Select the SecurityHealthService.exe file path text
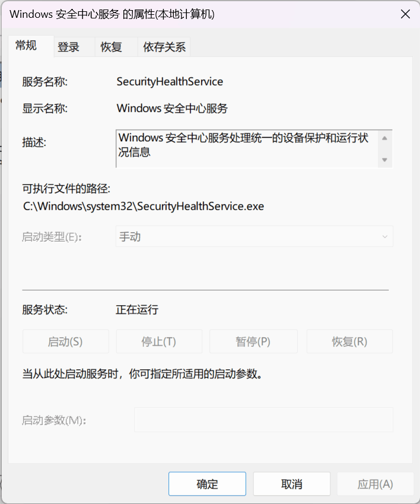 tap(144, 206)
